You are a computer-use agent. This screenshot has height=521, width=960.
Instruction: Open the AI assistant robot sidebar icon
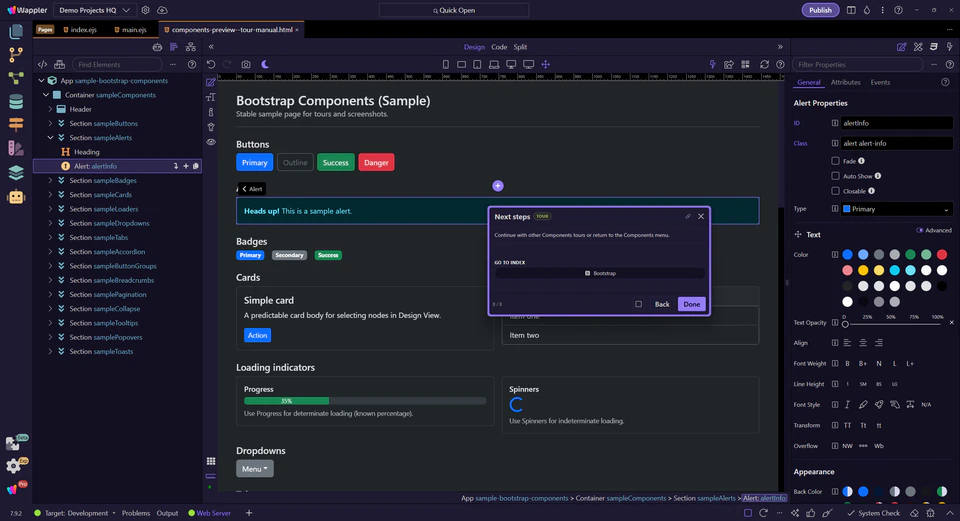16,197
